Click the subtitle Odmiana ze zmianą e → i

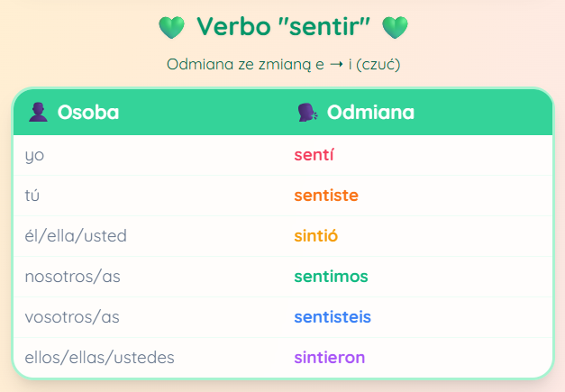[283, 65]
